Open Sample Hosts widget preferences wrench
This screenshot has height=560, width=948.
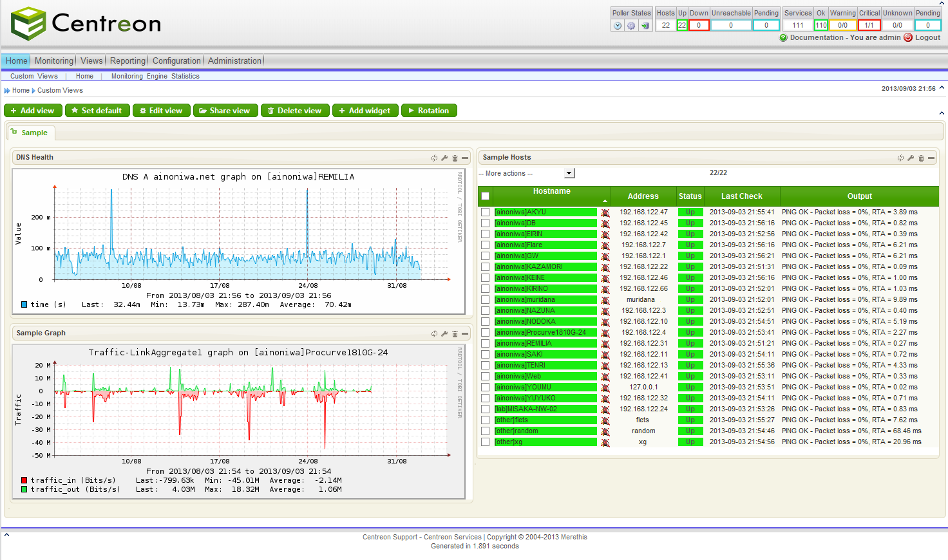[x=911, y=157]
